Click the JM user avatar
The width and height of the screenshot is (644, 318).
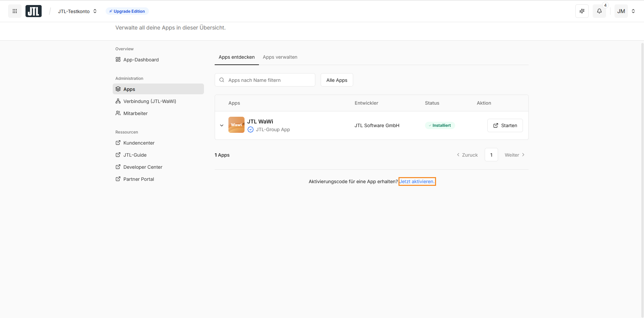(621, 11)
